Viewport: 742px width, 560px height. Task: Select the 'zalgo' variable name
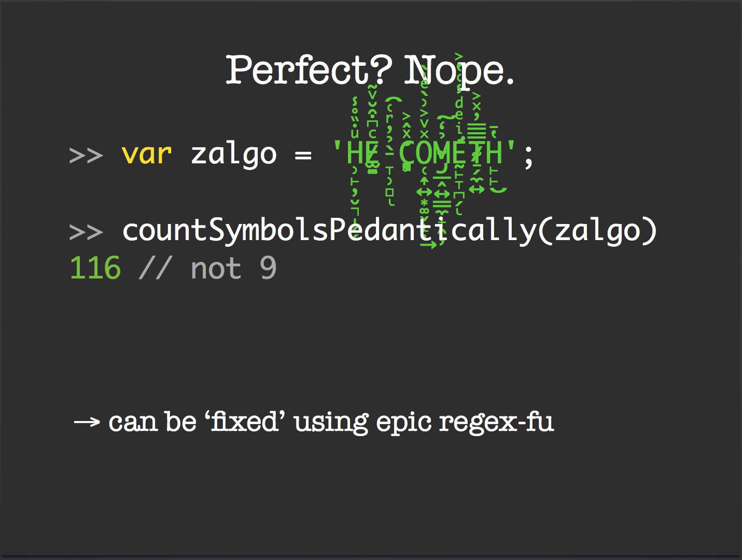pyautogui.click(x=234, y=155)
